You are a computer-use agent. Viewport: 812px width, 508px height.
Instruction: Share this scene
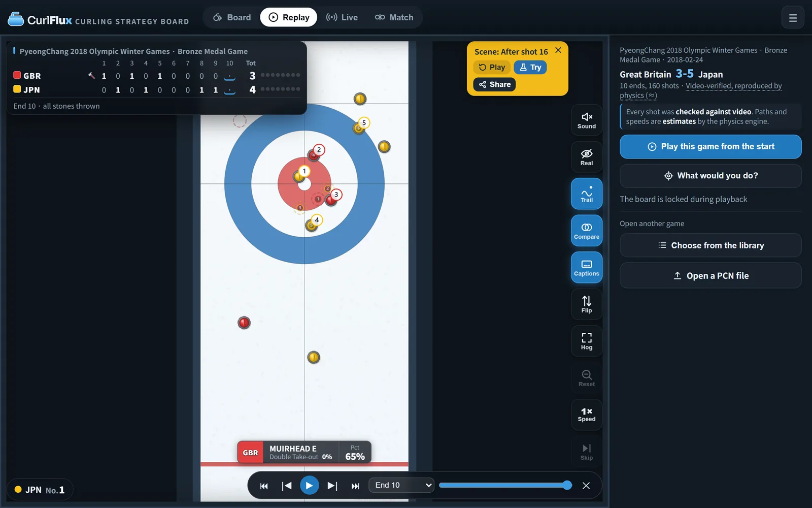click(495, 84)
